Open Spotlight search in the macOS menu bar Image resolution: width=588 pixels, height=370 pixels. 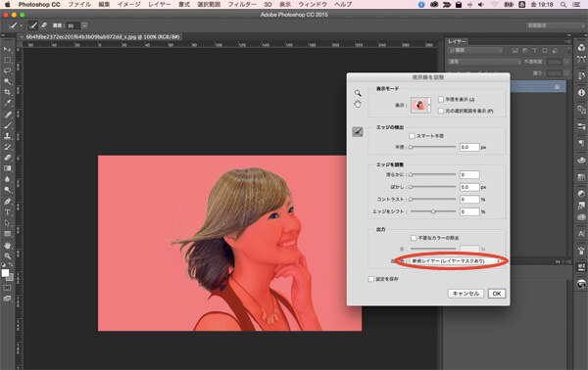[563, 5]
